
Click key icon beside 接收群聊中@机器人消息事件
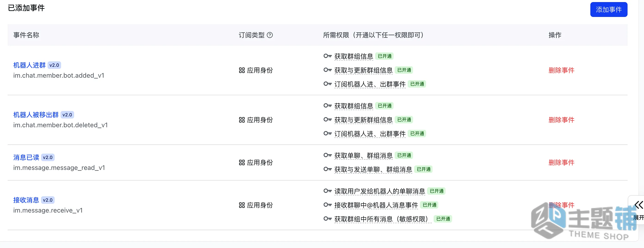coord(328,205)
